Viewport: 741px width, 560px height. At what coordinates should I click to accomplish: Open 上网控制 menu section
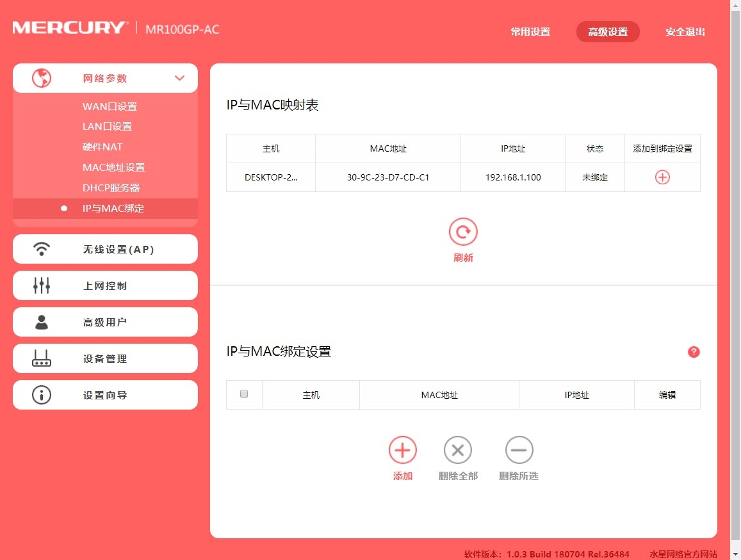(x=105, y=285)
